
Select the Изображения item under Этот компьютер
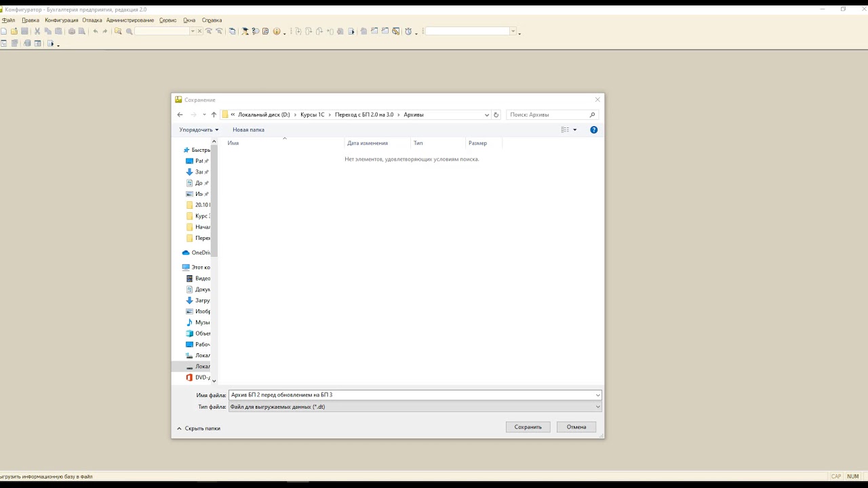pos(199,311)
